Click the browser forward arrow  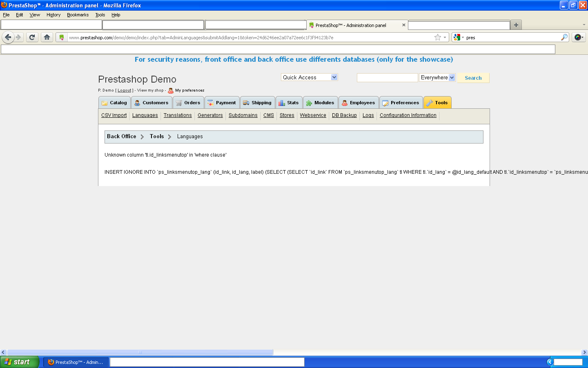pyautogui.click(x=18, y=37)
